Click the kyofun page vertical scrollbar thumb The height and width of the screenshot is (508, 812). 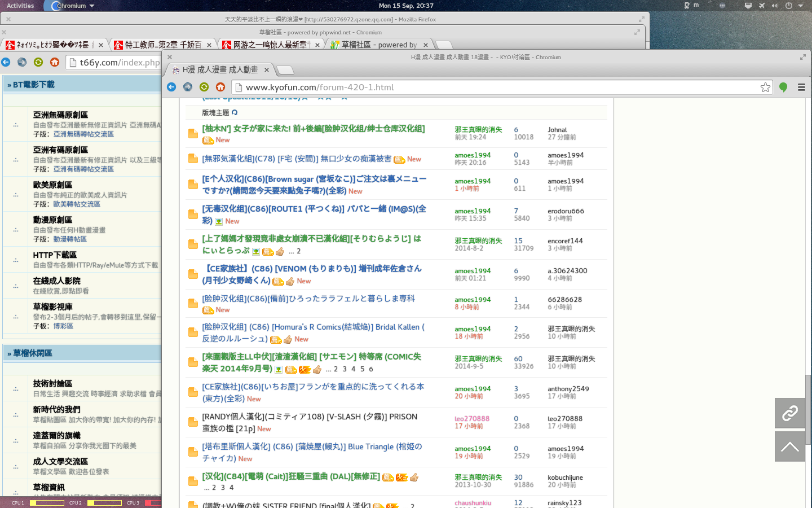807,410
